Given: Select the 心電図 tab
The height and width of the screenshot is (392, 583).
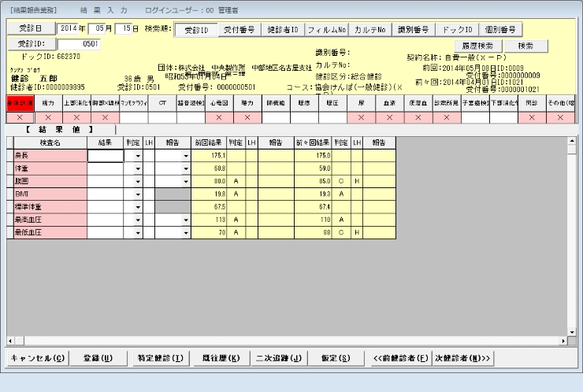Looking at the screenshot, I should pos(219,103).
